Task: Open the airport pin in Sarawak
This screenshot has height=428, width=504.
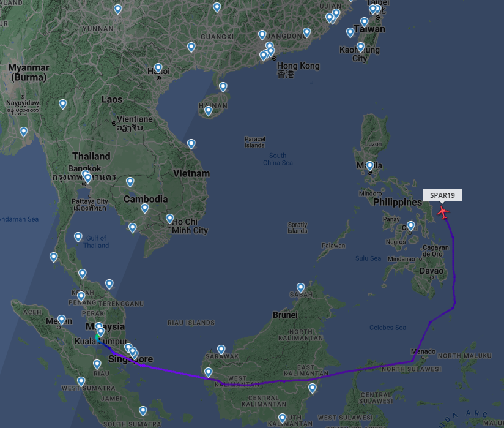Action: pos(221,350)
